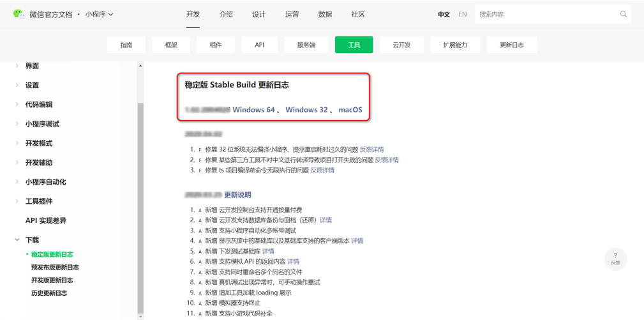Image resolution: width=644 pixels, height=320 pixels.
Task: Click the 新增 支持同时重命名多个同名的文件 entry
Action: point(253,272)
